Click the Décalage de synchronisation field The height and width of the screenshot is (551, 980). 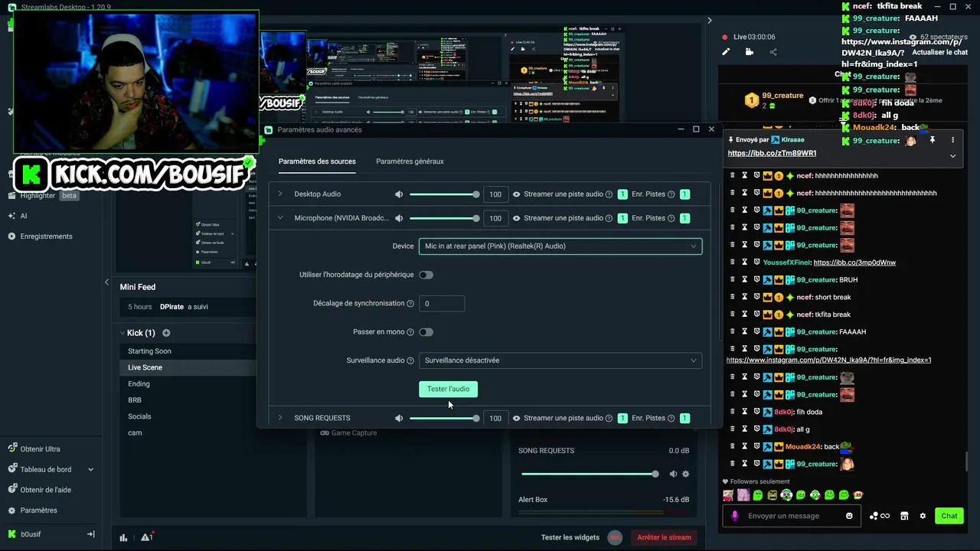click(x=442, y=304)
